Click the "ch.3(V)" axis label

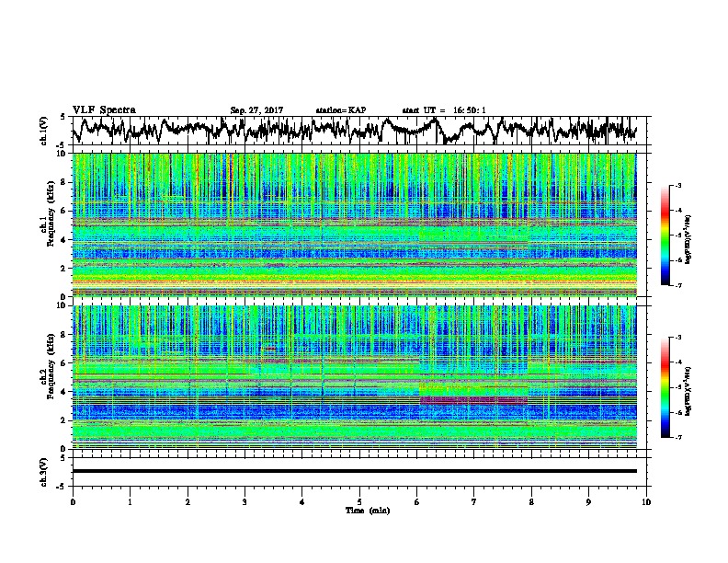[x=44, y=472]
